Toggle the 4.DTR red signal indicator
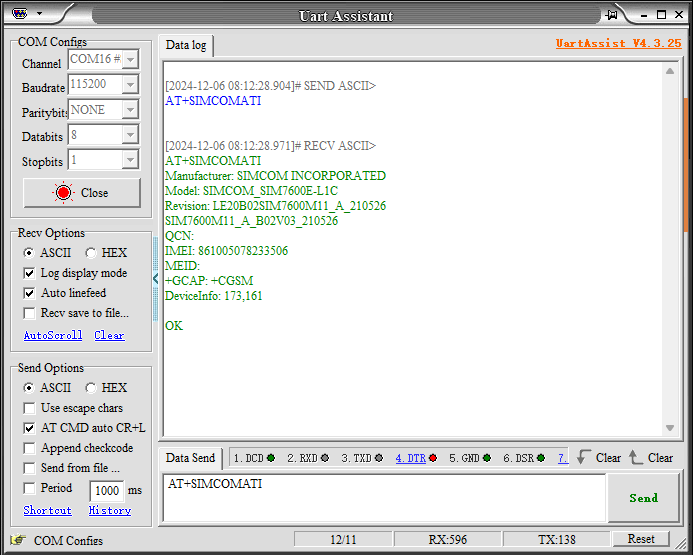This screenshot has width=693, height=555. 432,458
